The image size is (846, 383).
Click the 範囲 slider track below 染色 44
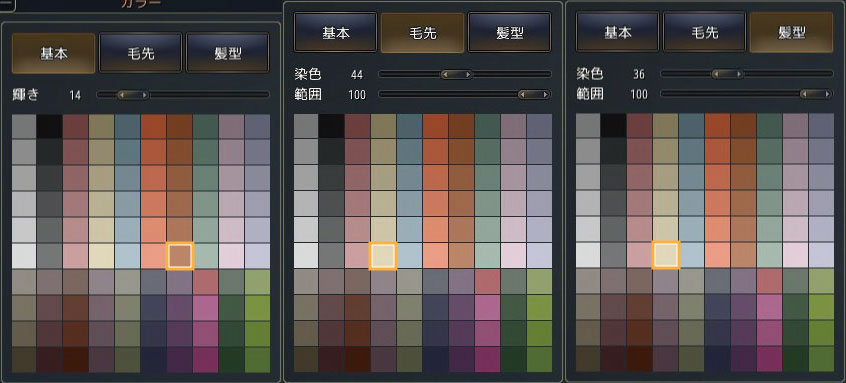465,94
